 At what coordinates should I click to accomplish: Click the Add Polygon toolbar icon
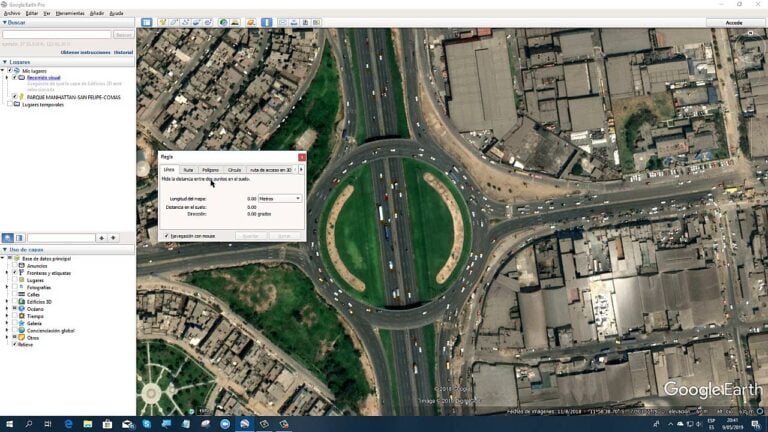(173, 23)
